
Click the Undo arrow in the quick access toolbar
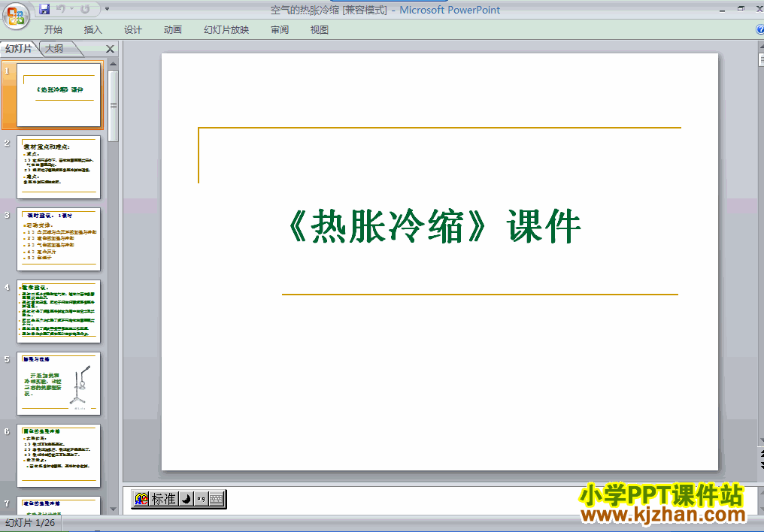point(61,9)
